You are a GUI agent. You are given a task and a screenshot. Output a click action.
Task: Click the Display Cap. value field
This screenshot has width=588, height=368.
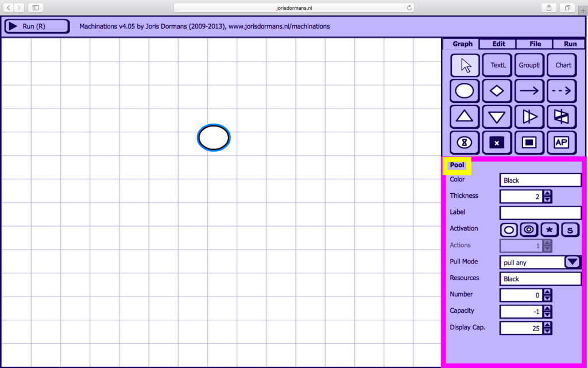521,328
